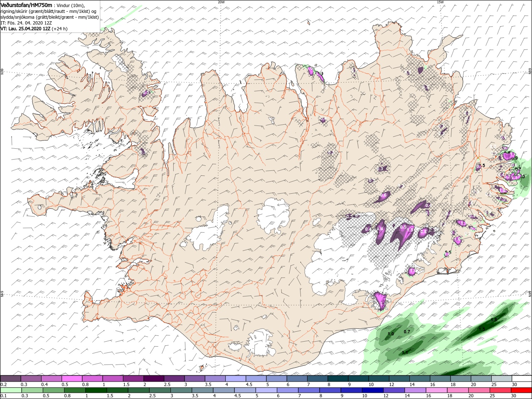The image size is (532, 399).
Task: Click the pink snow patch on Öræfajökull
Action: tap(380, 300)
